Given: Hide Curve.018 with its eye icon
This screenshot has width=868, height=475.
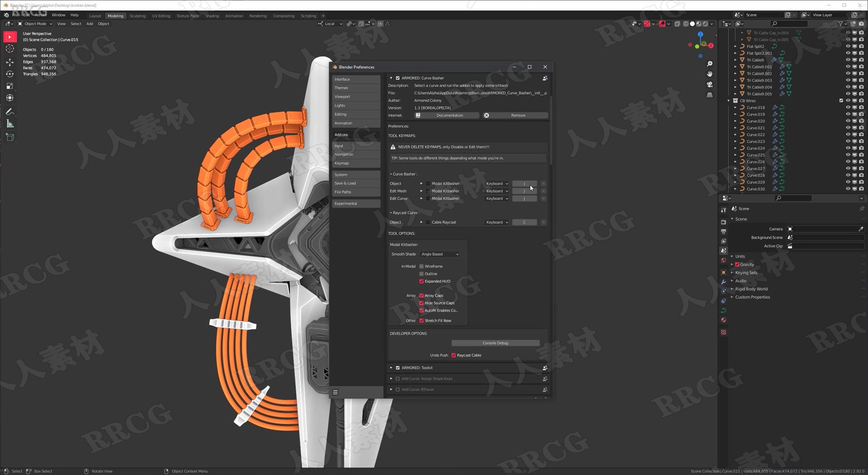Looking at the screenshot, I should point(848,108).
